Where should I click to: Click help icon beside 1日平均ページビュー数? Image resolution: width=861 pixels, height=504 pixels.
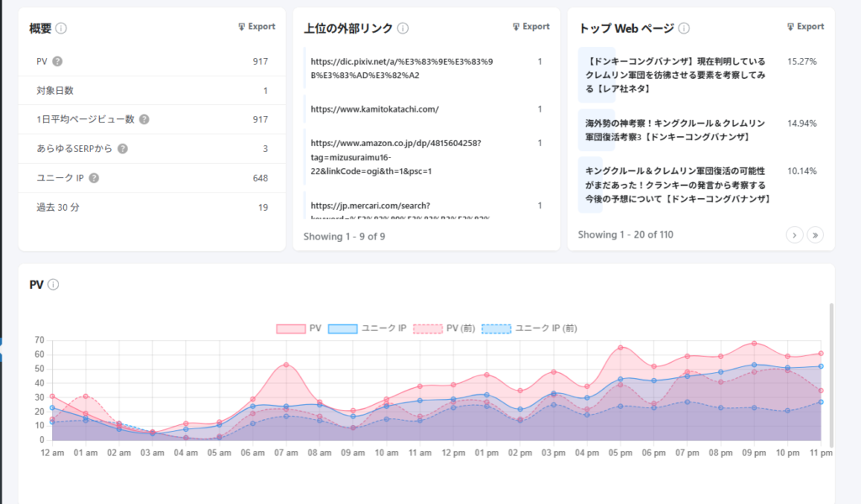pos(144,119)
